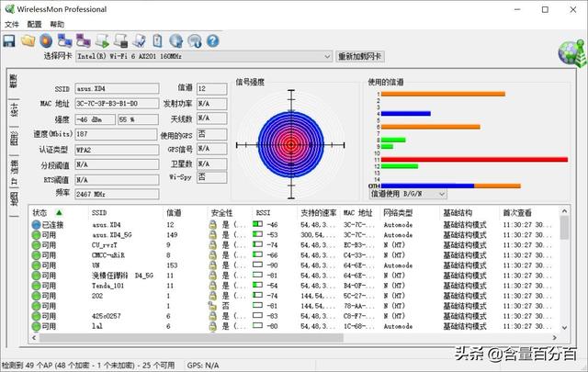
Task: Click the open lock icon in the unsecured row
Action: [x=212, y=306]
